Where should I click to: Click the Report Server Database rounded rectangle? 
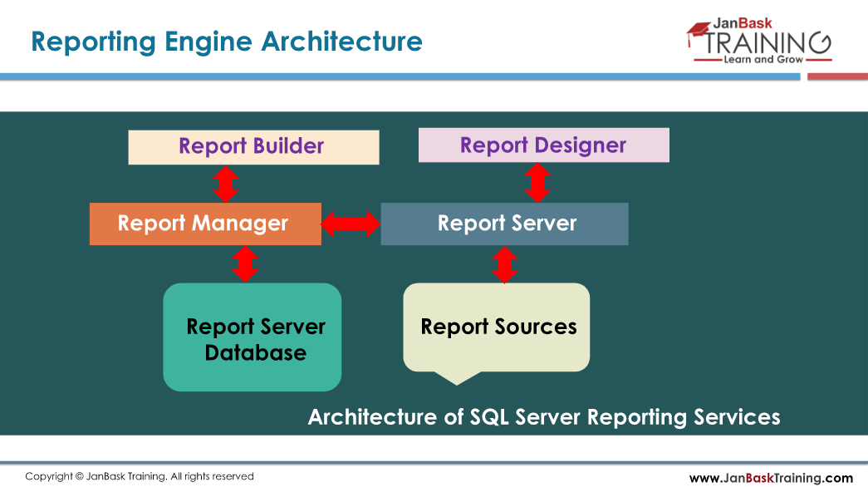coord(252,337)
